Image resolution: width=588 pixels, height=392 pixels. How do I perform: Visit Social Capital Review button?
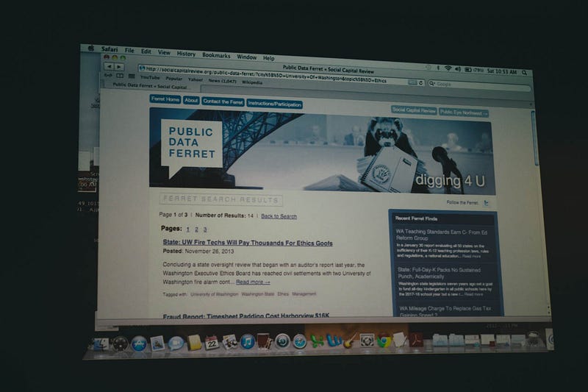414,110
